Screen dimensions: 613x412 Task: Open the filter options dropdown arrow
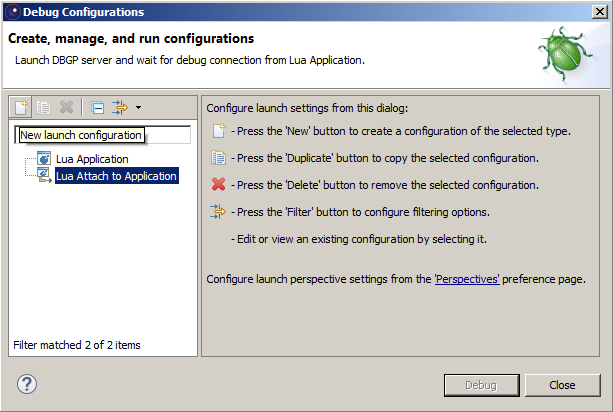(138, 107)
